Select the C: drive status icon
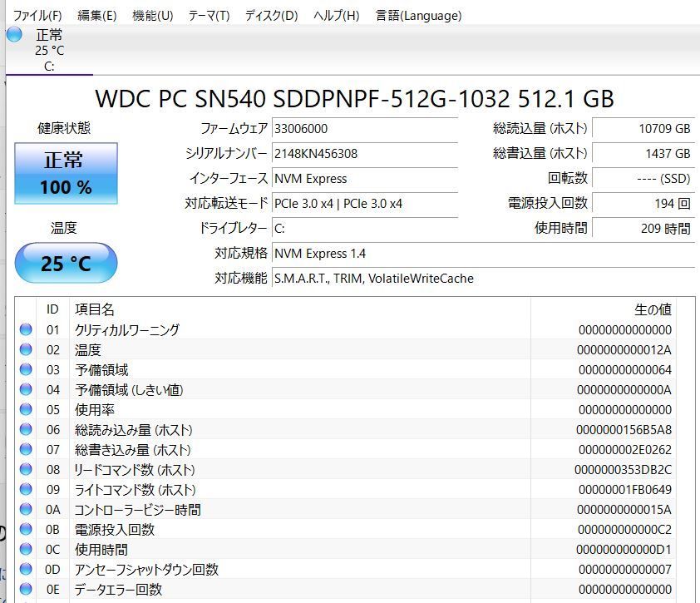 click(13, 35)
